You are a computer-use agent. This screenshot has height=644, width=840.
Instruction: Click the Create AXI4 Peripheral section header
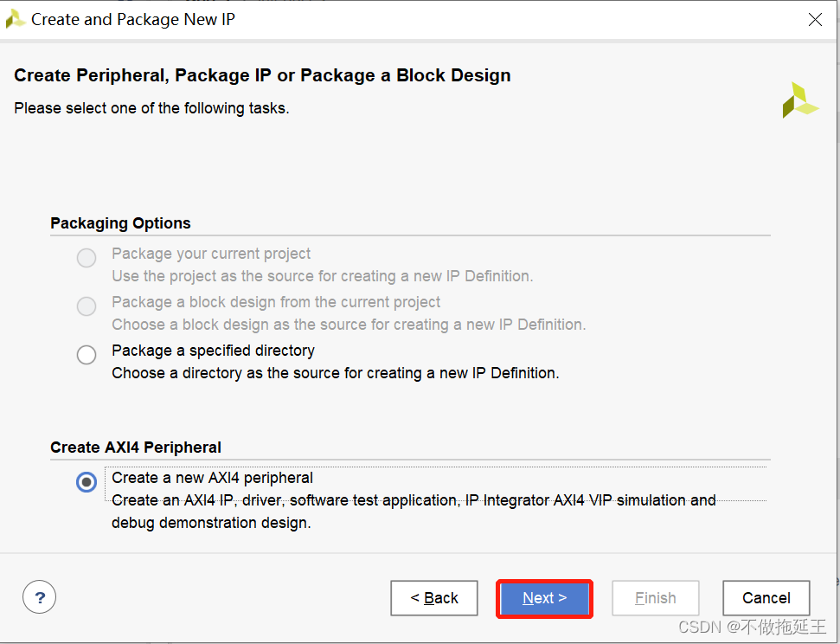pos(136,448)
